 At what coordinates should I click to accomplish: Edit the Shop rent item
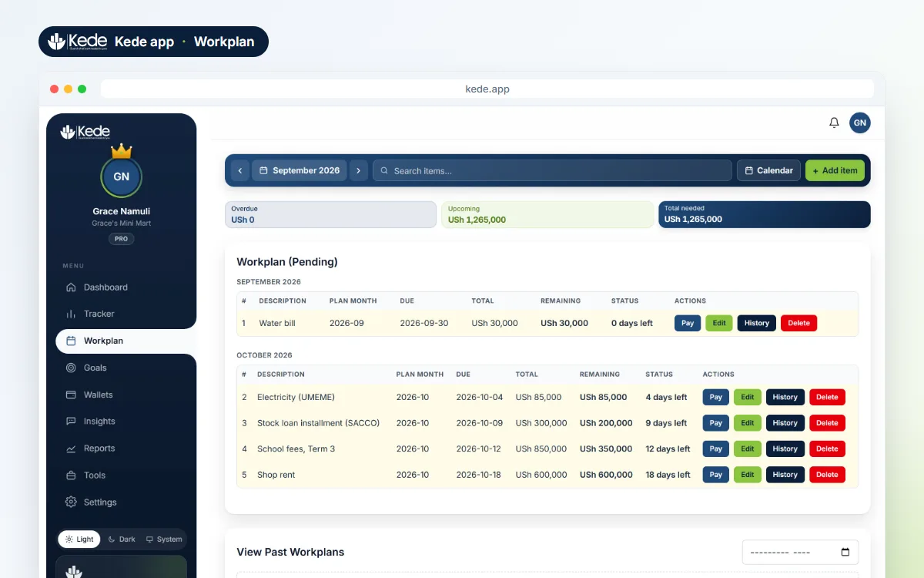coord(748,475)
